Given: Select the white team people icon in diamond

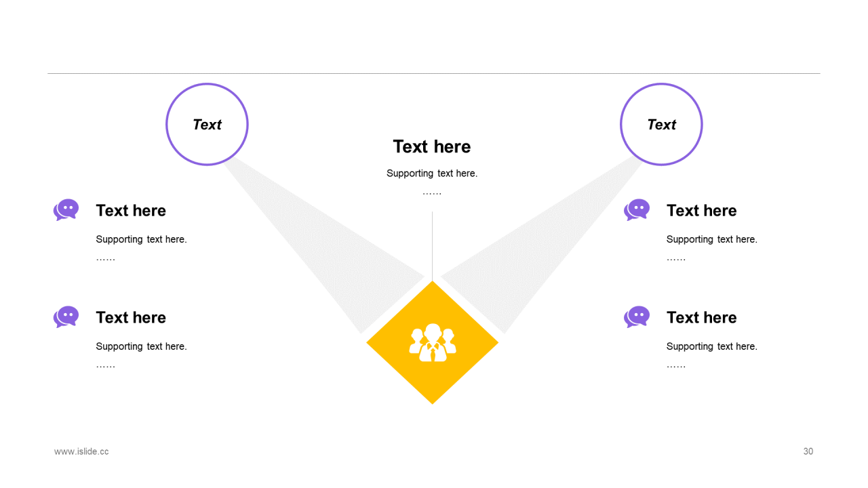Looking at the screenshot, I should [433, 343].
